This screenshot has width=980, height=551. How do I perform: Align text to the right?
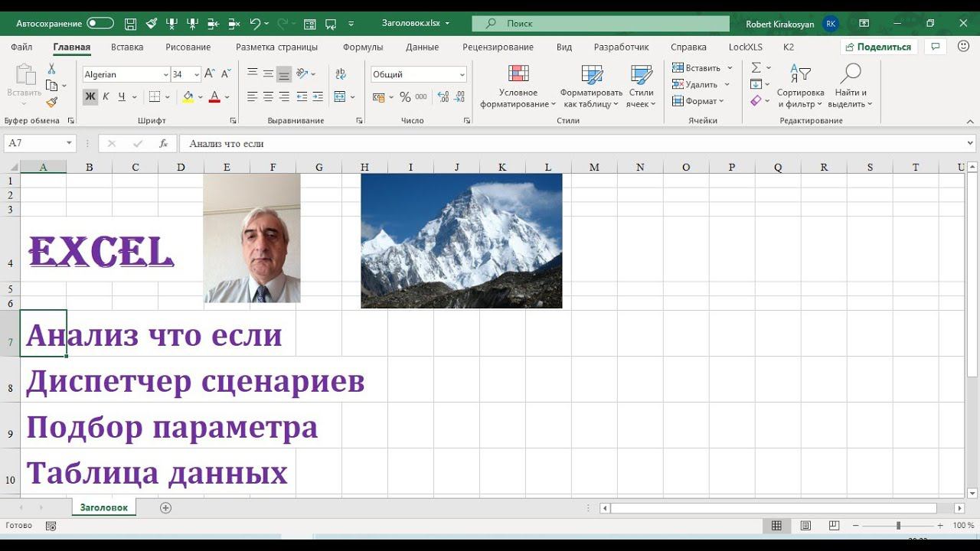tap(284, 96)
